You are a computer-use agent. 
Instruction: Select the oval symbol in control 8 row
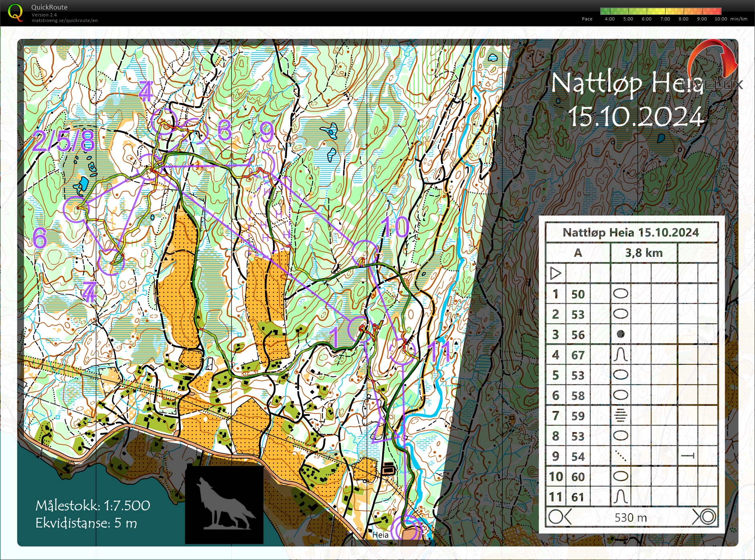click(x=620, y=436)
